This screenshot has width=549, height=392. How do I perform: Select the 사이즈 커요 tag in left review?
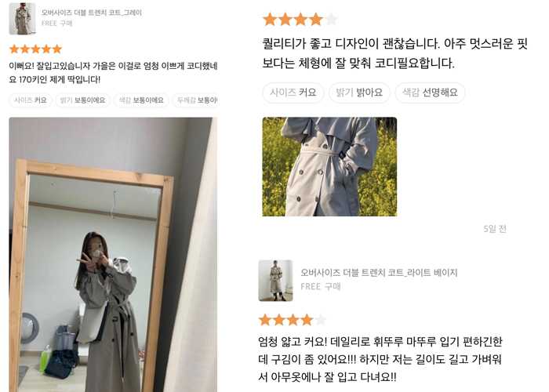[x=31, y=100]
